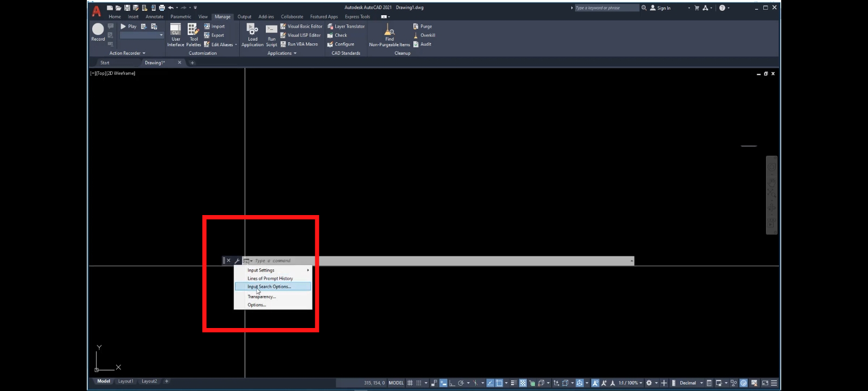This screenshot has height=391, width=868.
Task: Open the Layer Translator
Action: pyautogui.click(x=346, y=26)
